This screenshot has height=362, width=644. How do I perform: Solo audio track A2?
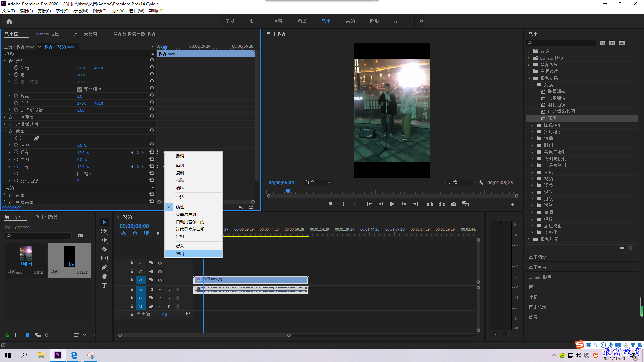tap(169, 298)
